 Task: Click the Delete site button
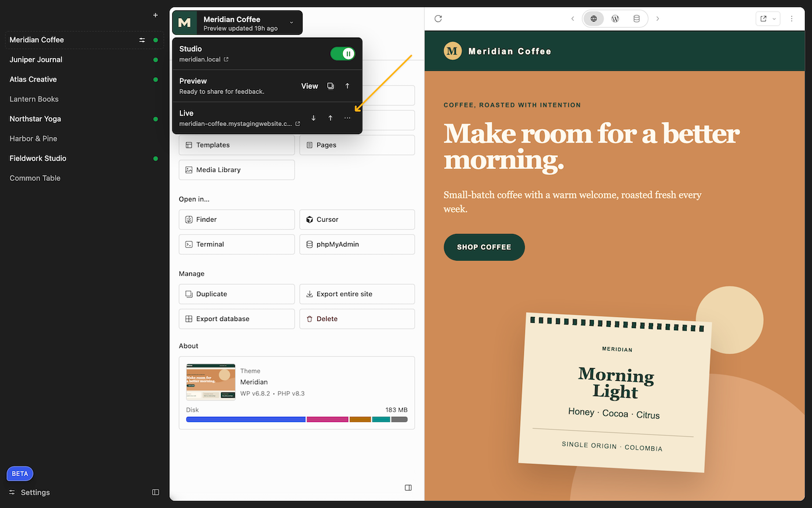(x=357, y=319)
